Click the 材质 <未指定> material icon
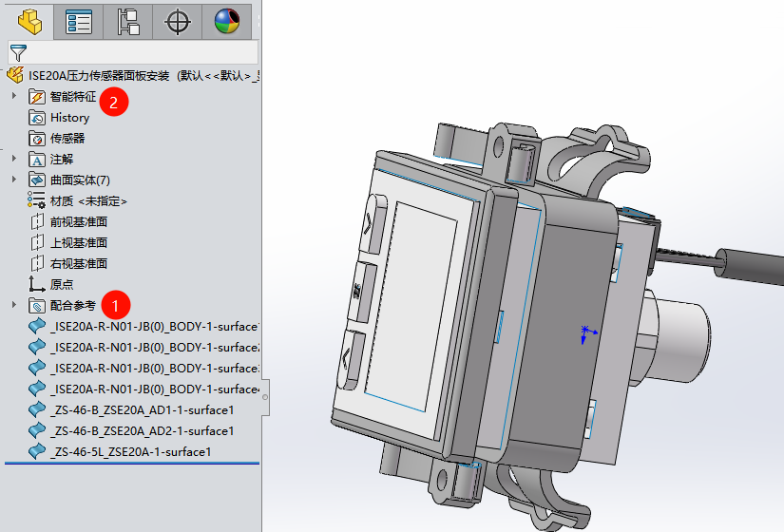The image size is (784, 532). coord(37,200)
